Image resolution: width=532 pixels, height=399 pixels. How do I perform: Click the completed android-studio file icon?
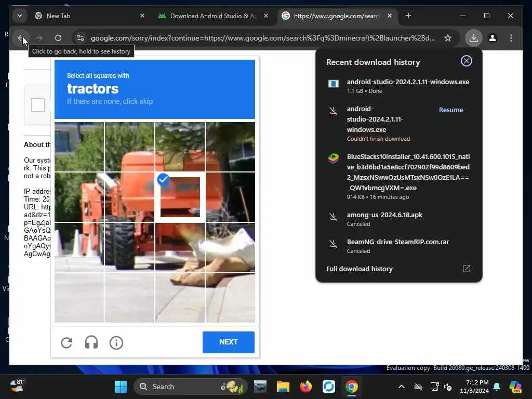333,84
